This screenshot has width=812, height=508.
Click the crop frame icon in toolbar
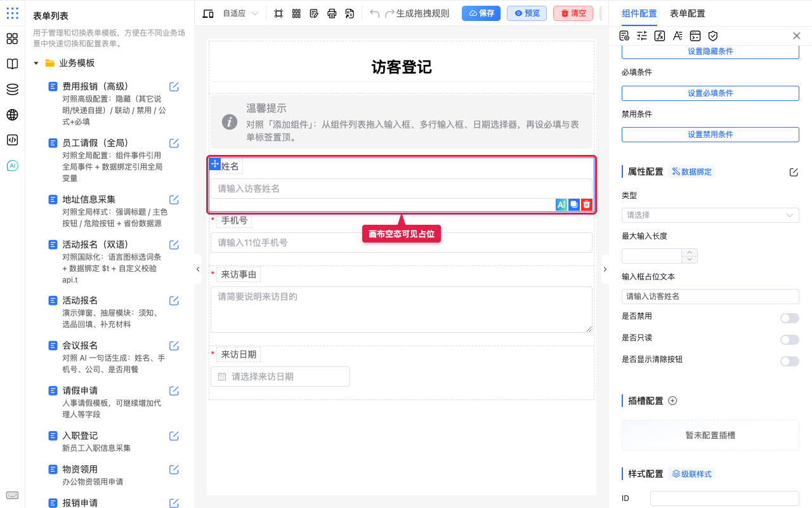click(x=278, y=13)
